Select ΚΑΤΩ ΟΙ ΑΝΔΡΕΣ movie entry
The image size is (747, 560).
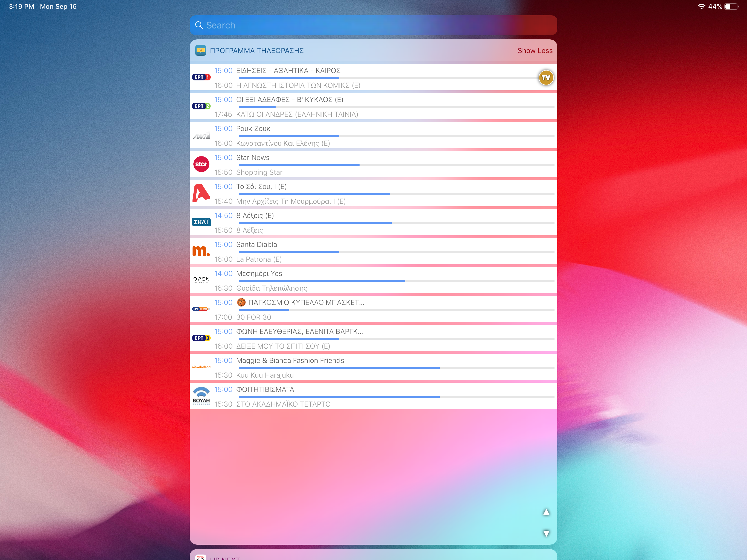(x=297, y=115)
